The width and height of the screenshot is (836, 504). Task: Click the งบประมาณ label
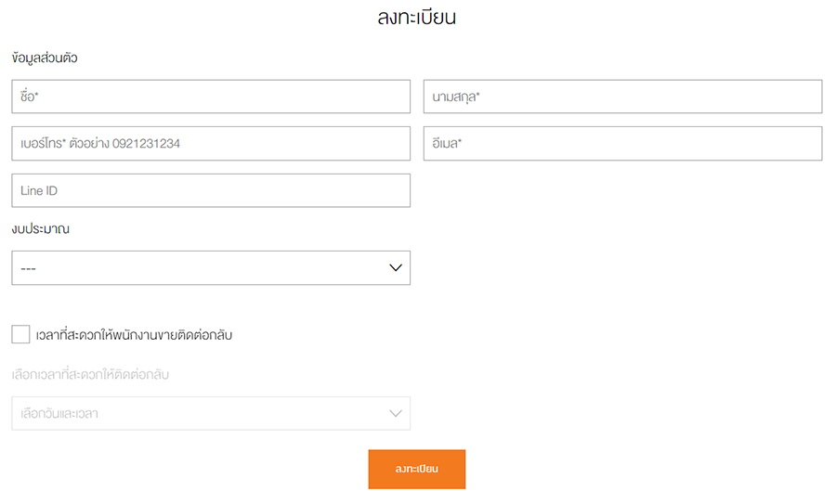(x=41, y=228)
